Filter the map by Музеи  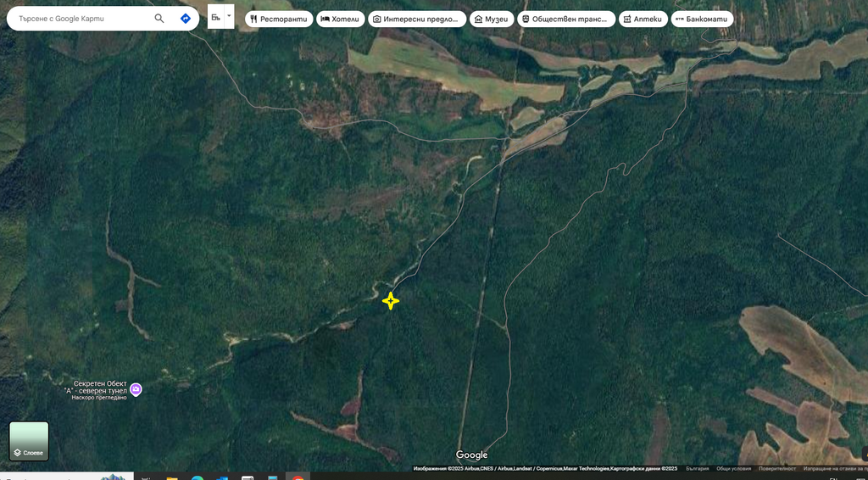[492, 19]
